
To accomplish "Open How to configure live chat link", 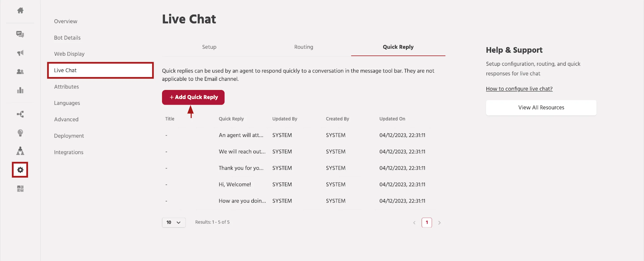I will pyautogui.click(x=519, y=89).
